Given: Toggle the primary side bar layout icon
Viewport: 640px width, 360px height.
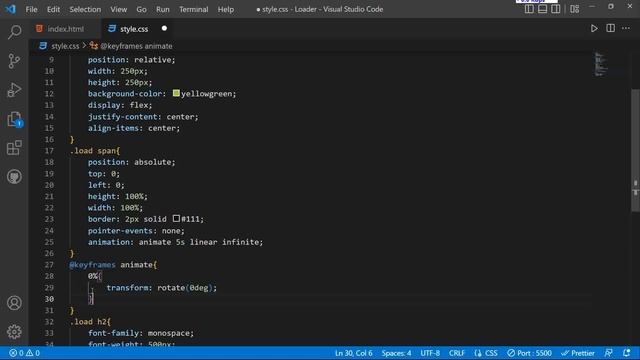Looking at the screenshot, I should tap(529, 9).
